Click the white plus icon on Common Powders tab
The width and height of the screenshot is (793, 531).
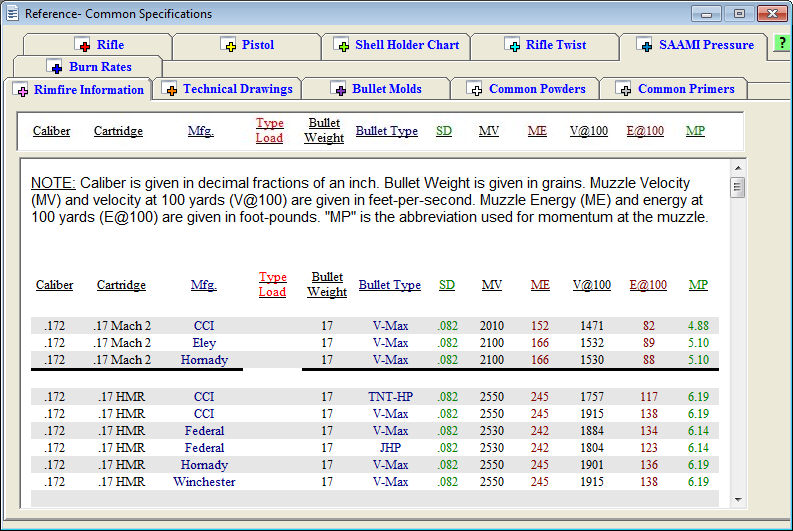click(x=475, y=89)
